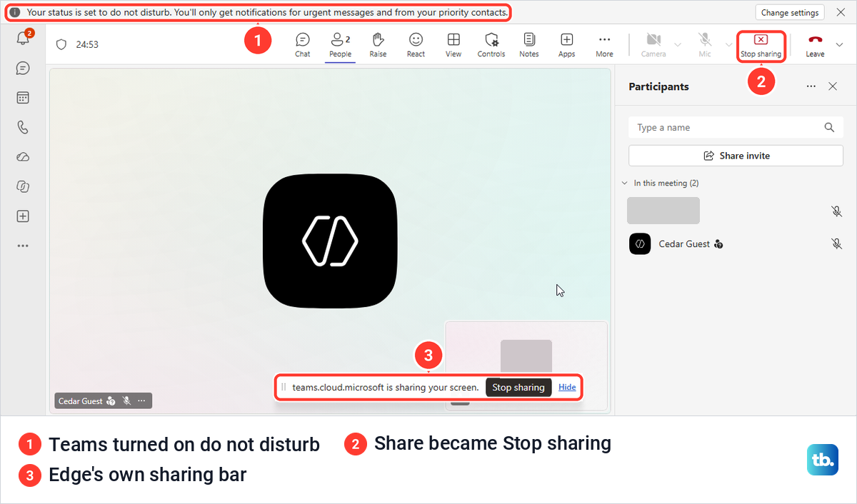This screenshot has height=504, width=857.
Task: Toggle the Mic button
Action: (705, 45)
